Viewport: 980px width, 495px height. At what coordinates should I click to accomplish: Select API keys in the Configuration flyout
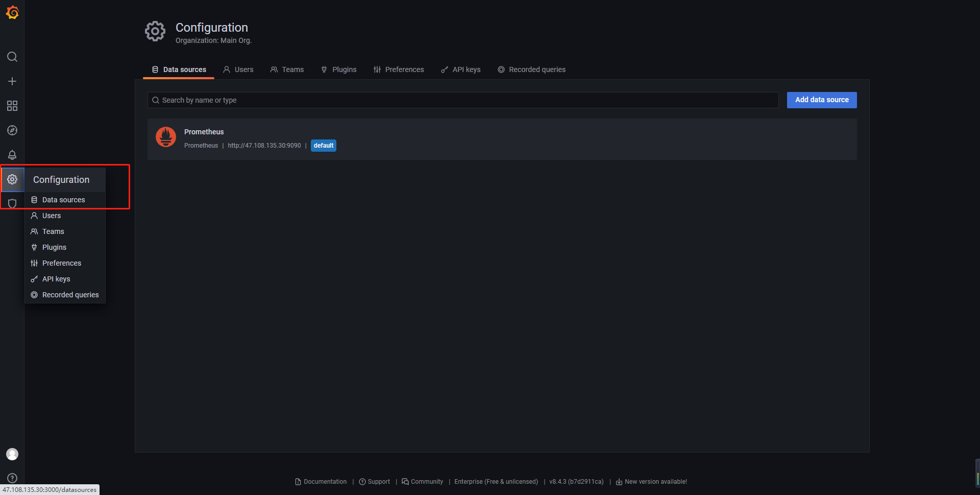[65, 279]
